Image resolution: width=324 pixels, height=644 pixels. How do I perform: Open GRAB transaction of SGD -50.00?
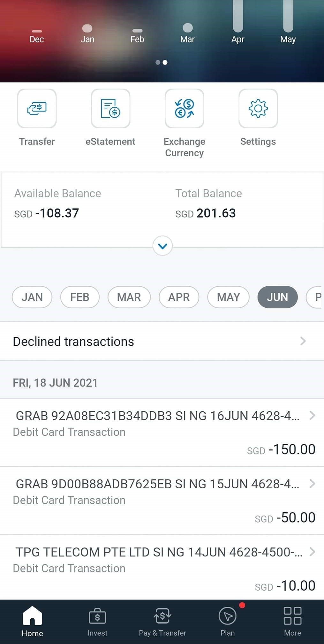pyautogui.click(x=162, y=500)
